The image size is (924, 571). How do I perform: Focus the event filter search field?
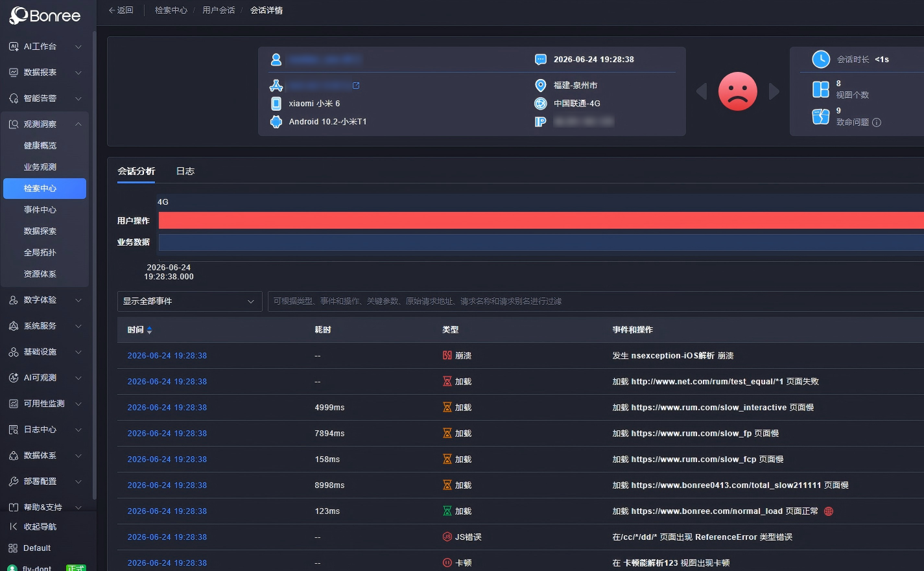click(x=595, y=301)
